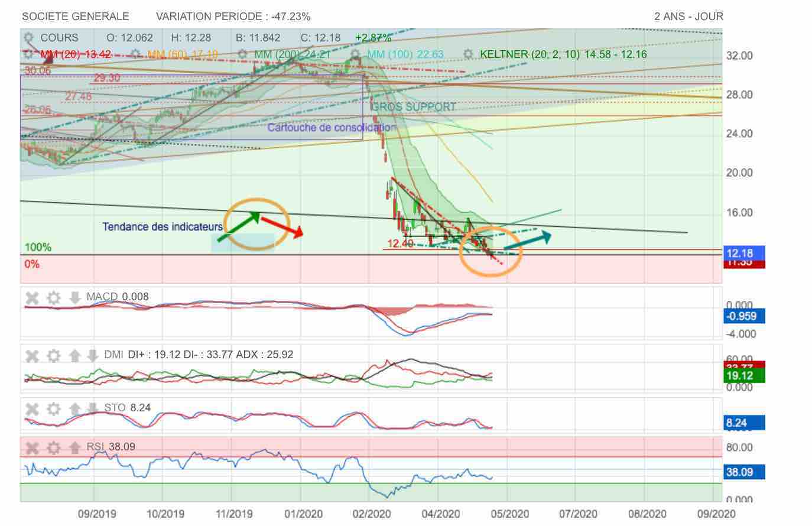Click the 2 ANS - JOUR period label
The image size is (812, 526).
click(688, 17)
